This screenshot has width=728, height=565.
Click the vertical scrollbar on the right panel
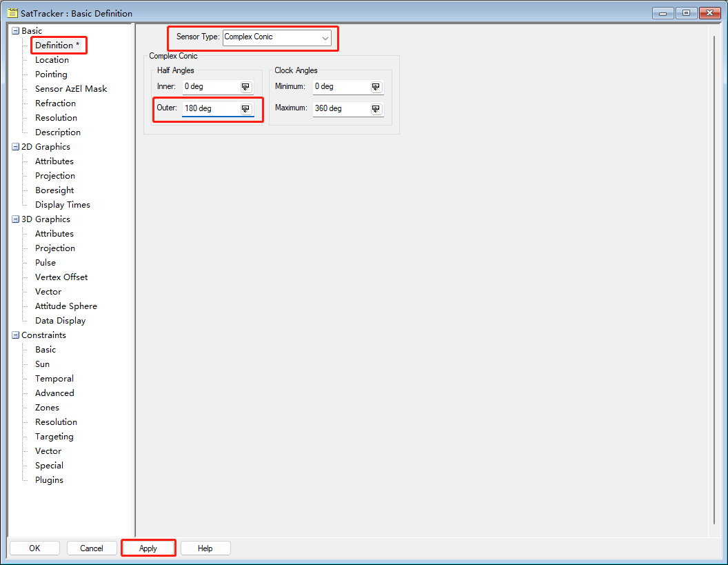pos(714,276)
